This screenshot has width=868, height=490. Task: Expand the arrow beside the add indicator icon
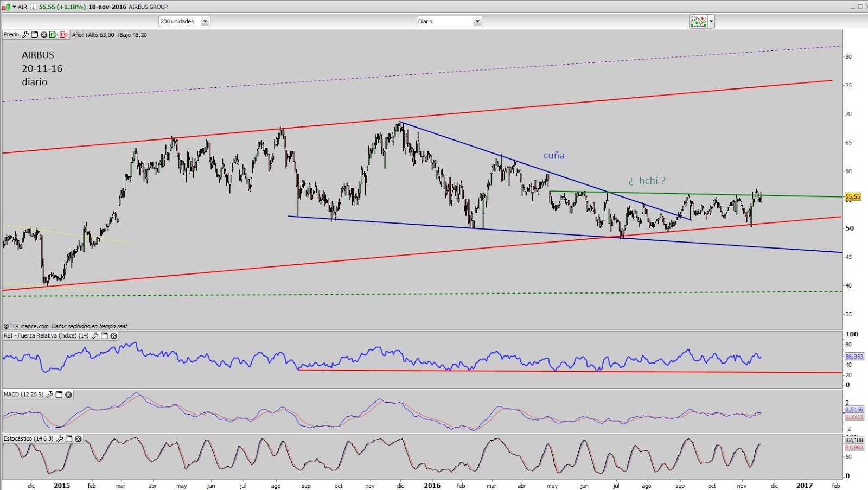tap(711, 22)
